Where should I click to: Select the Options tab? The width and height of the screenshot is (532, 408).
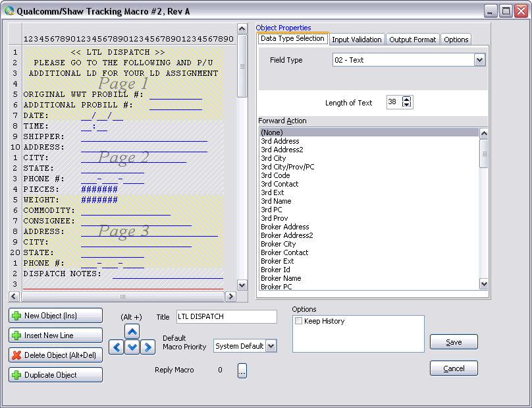[456, 40]
